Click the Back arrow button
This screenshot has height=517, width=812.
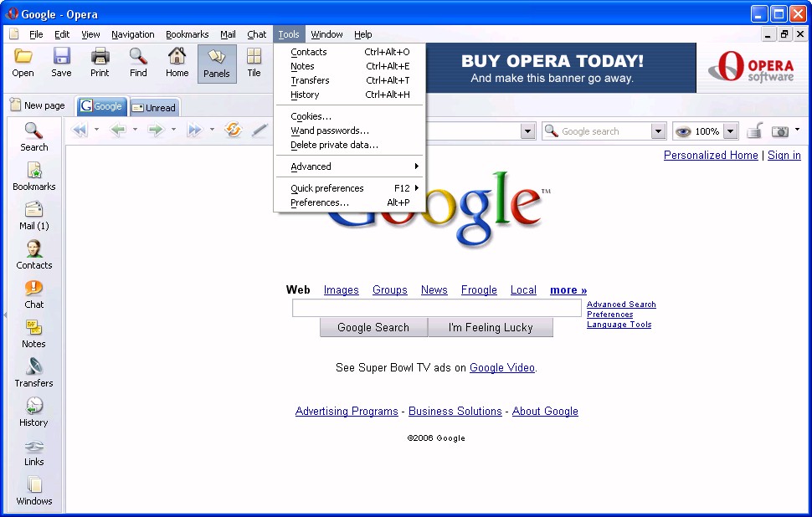point(119,130)
